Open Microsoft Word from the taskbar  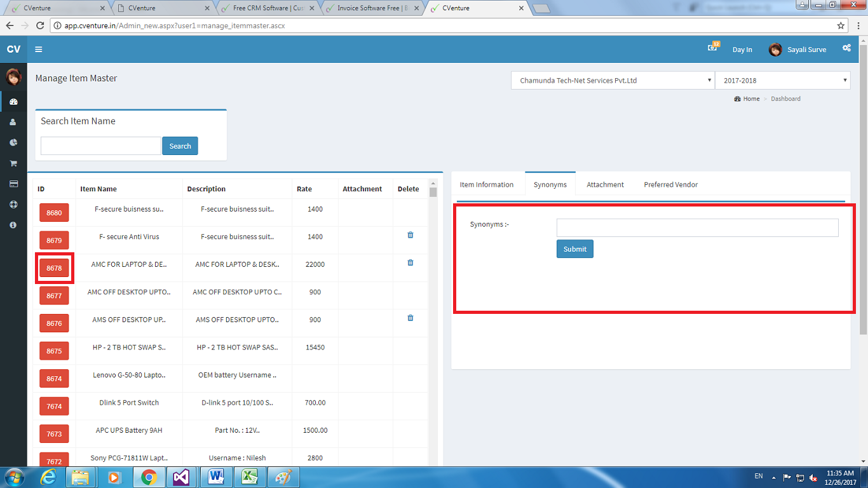(x=215, y=477)
